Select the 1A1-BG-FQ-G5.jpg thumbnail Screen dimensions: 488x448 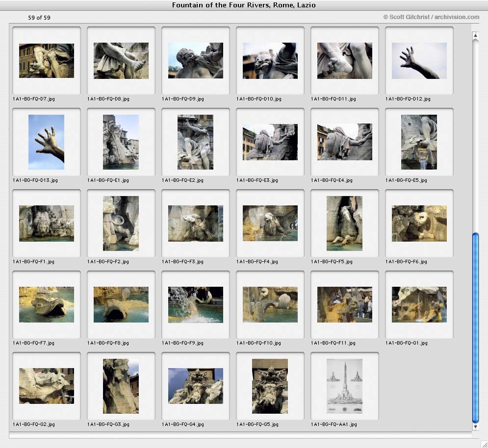270,386
